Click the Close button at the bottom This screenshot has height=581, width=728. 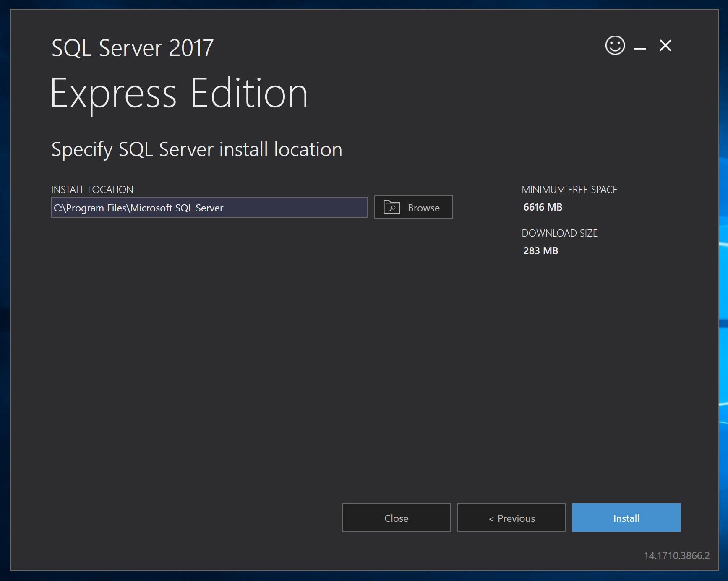click(396, 518)
